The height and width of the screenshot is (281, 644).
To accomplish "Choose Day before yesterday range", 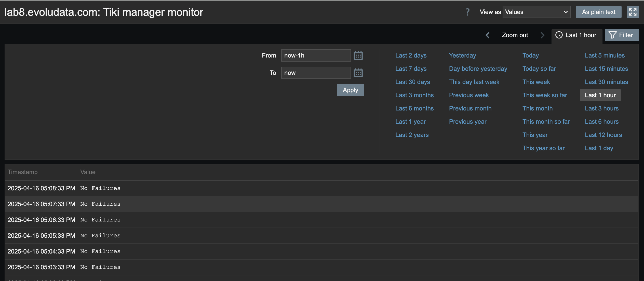I will pos(478,69).
